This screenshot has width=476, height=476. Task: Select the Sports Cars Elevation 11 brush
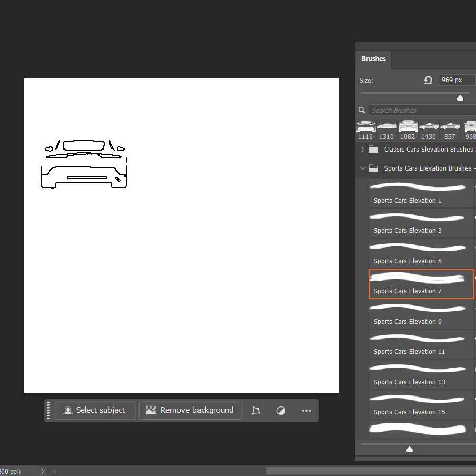click(421, 344)
